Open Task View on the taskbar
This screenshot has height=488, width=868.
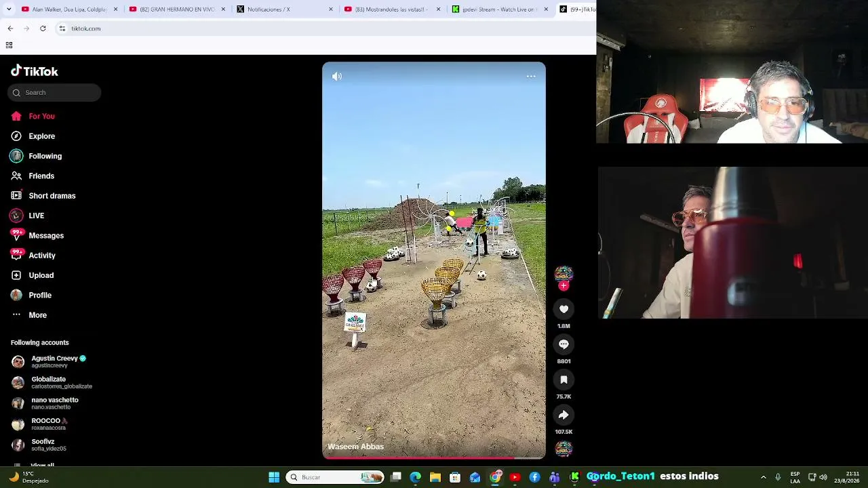click(x=396, y=477)
